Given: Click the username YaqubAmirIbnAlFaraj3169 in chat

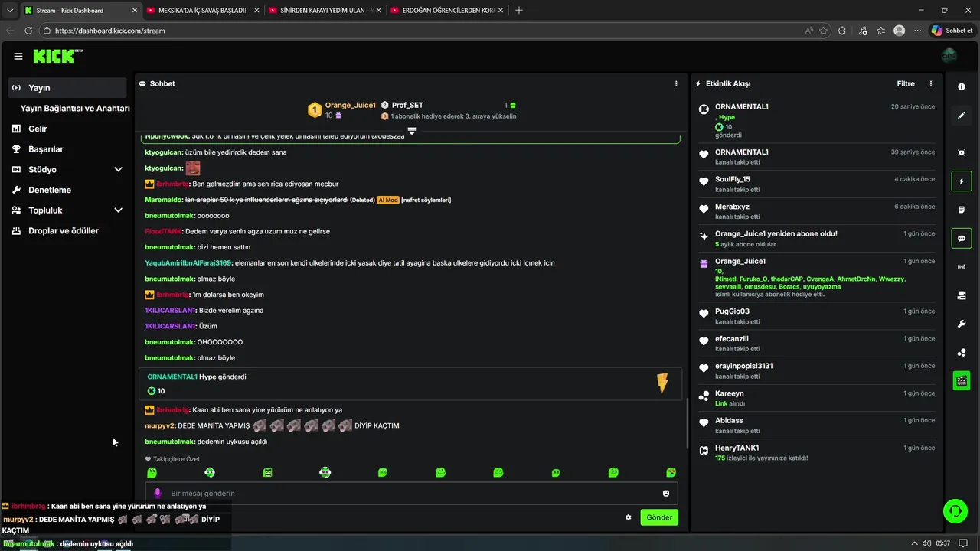Looking at the screenshot, I should (x=188, y=262).
